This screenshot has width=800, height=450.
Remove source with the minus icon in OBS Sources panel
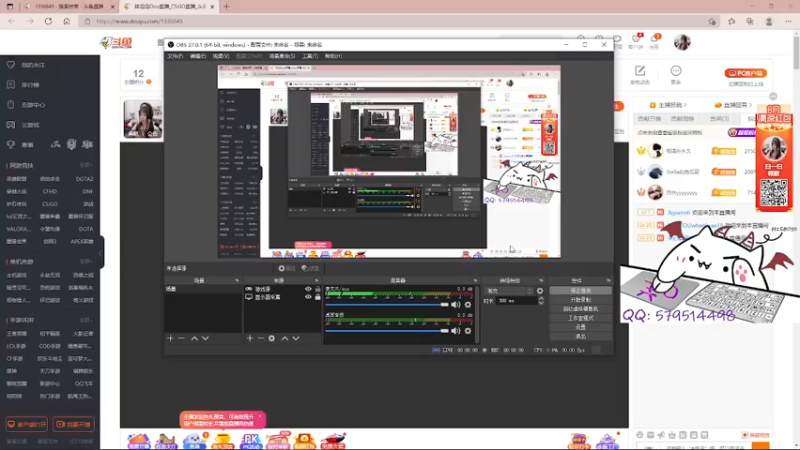click(260, 338)
